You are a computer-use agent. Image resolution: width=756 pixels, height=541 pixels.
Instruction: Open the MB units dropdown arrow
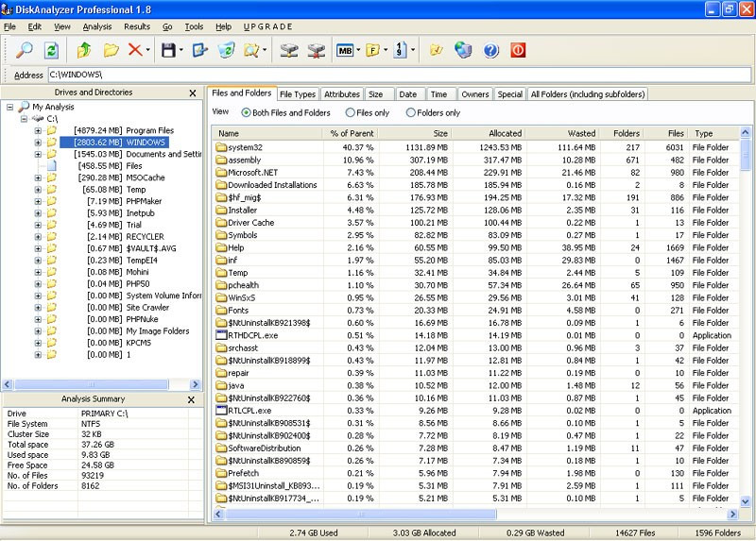click(x=358, y=50)
